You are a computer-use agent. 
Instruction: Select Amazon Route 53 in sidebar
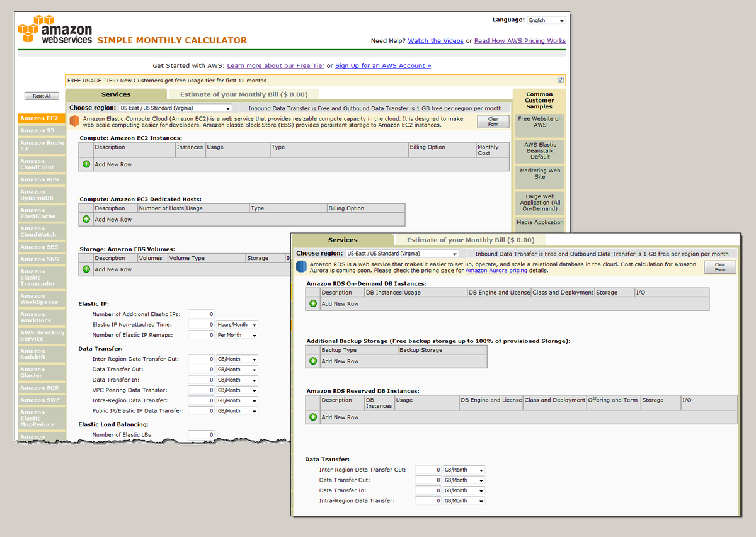(x=42, y=146)
